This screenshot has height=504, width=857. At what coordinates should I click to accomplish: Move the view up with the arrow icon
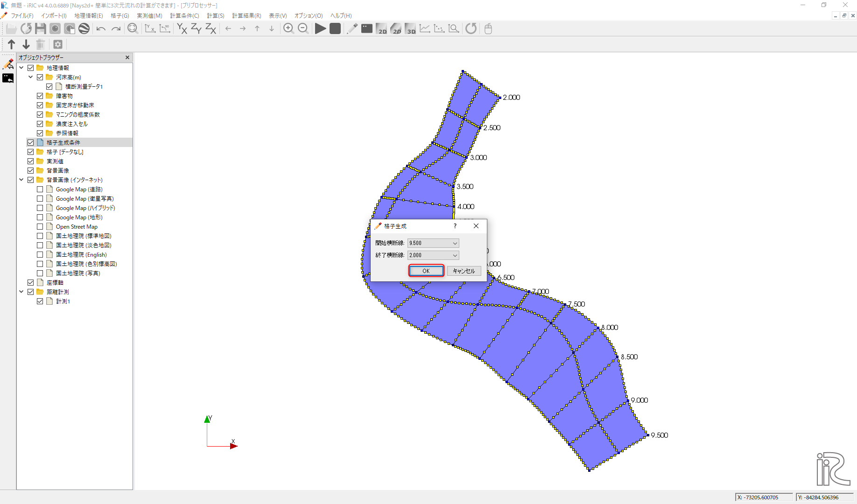tap(257, 28)
